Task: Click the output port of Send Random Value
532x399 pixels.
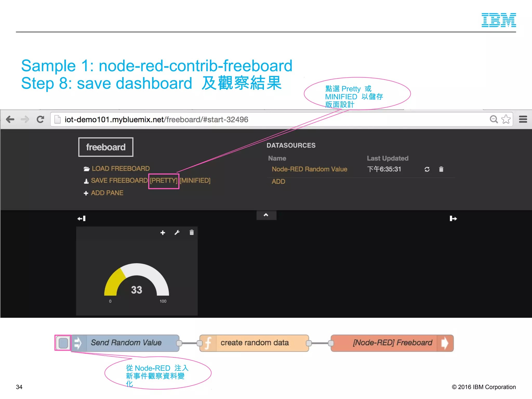Action: coord(179,343)
